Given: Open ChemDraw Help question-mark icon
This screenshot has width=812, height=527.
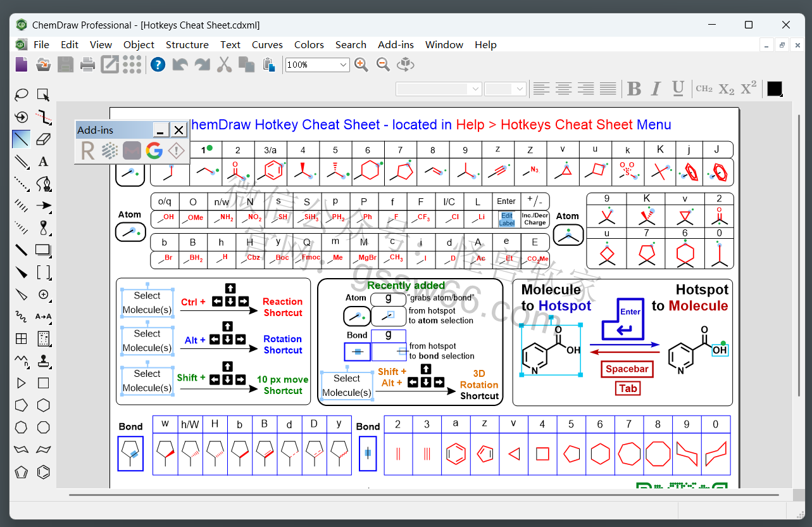Looking at the screenshot, I should [x=158, y=65].
